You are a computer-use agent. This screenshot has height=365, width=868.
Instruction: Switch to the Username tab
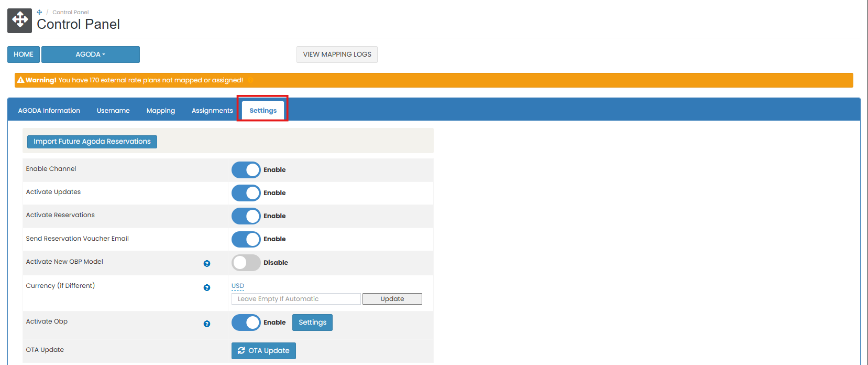coord(113,111)
